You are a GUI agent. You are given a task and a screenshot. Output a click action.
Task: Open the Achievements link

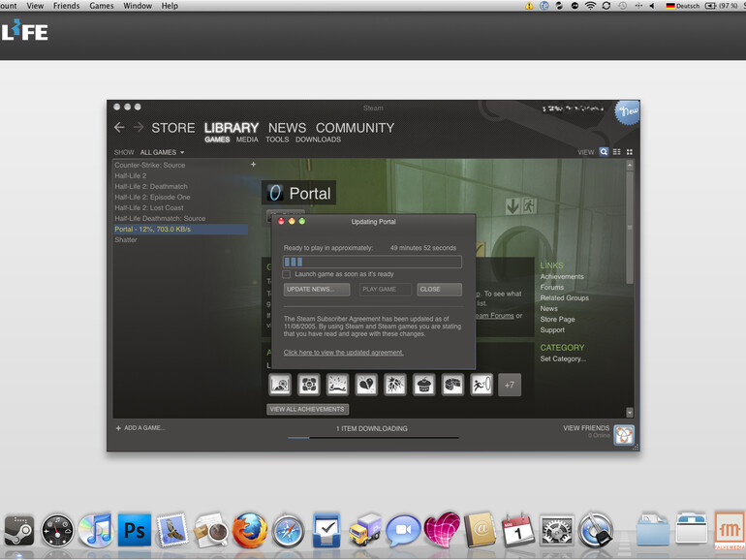click(562, 276)
